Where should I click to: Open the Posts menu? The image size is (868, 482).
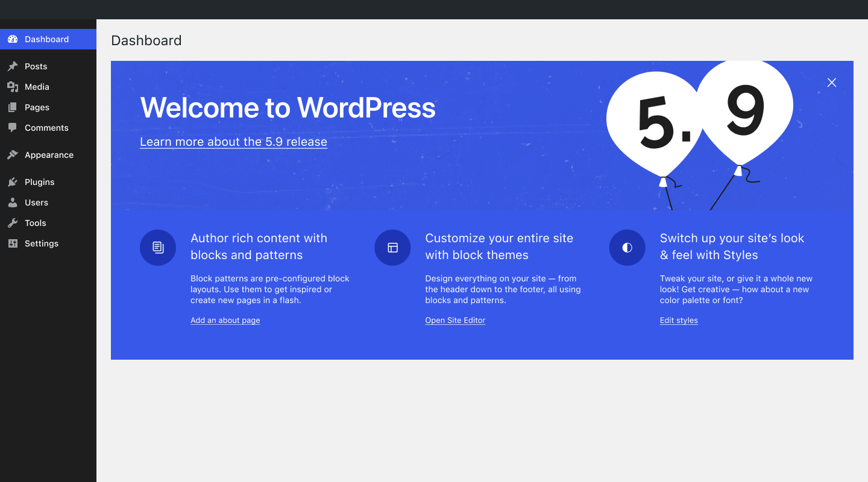[x=48, y=66]
